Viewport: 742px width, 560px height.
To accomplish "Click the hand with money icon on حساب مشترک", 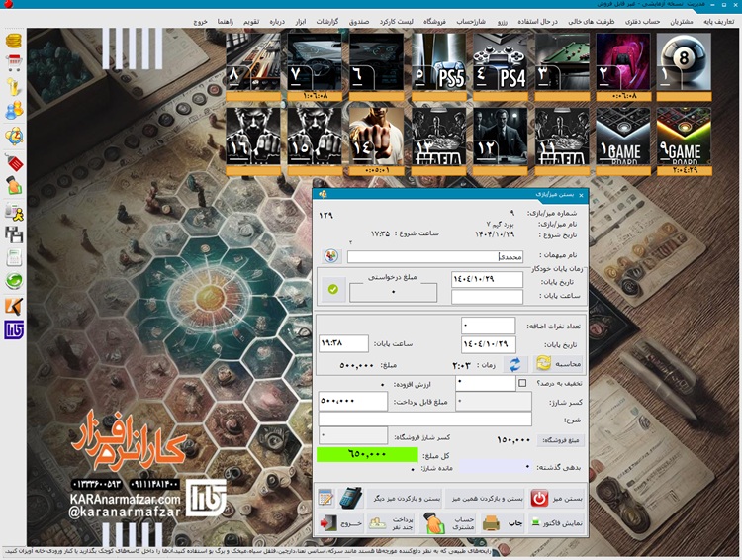I will tap(433, 523).
